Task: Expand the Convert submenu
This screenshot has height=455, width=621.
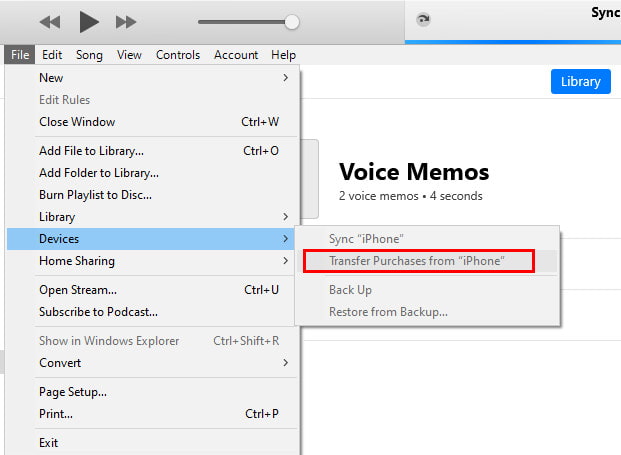Action: click(x=152, y=363)
